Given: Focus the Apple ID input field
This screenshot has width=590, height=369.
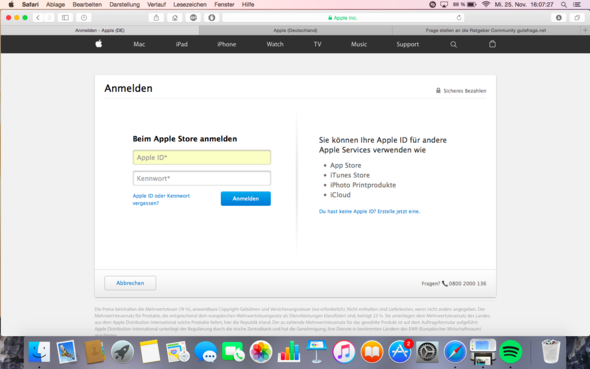Looking at the screenshot, I should click(202, 158).
